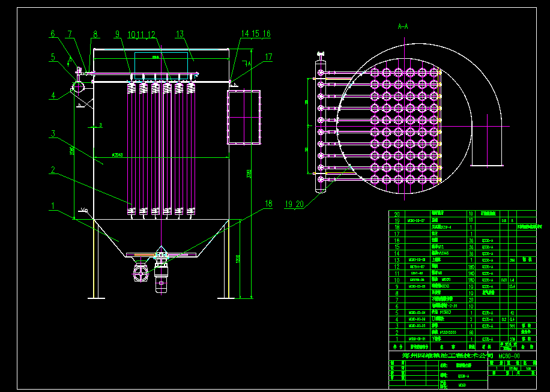Select callout number 8 in the elevation view

click(95, 34)
